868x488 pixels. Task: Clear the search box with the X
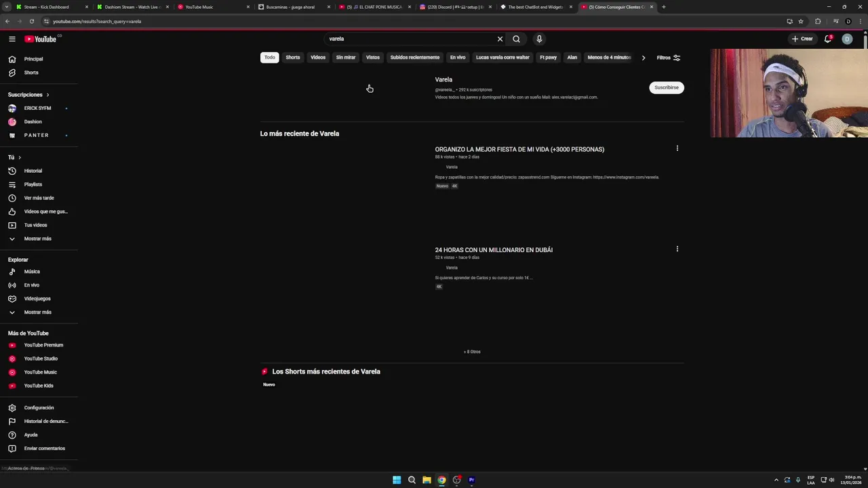click(500, 39)
